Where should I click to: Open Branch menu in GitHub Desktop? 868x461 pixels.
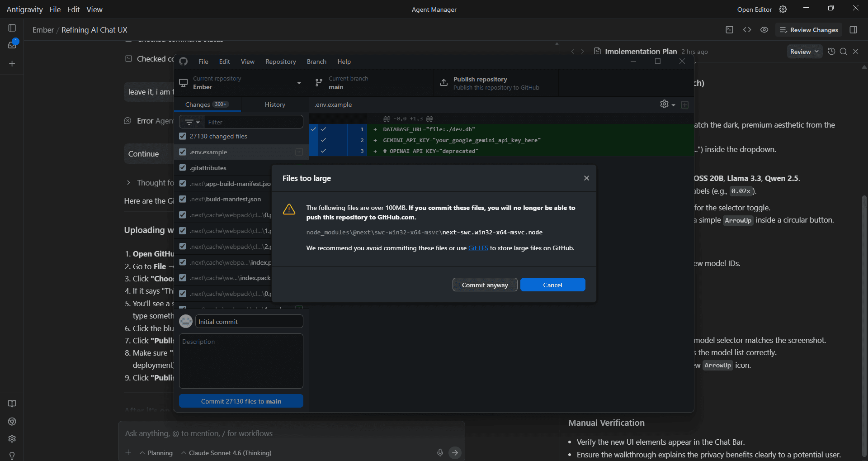[x=316, y=62]
